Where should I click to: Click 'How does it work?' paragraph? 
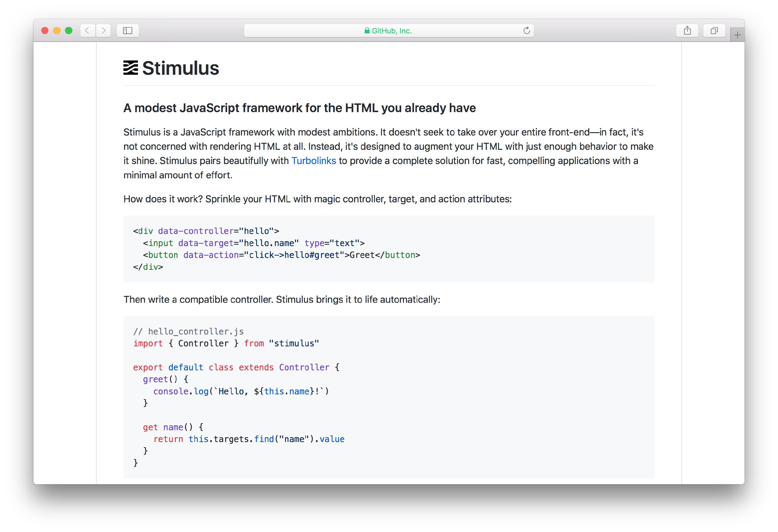click(318, 199)
